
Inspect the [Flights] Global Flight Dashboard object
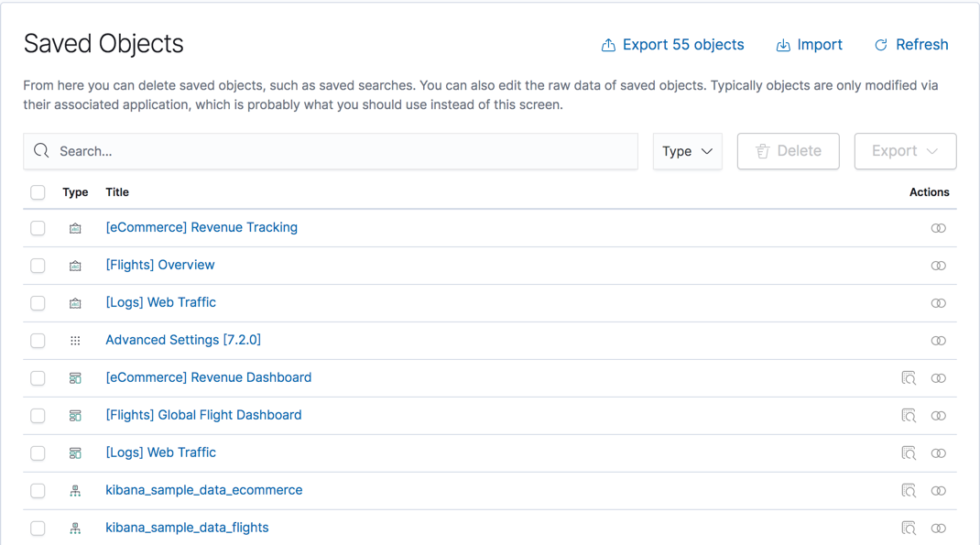pos(909,416)
